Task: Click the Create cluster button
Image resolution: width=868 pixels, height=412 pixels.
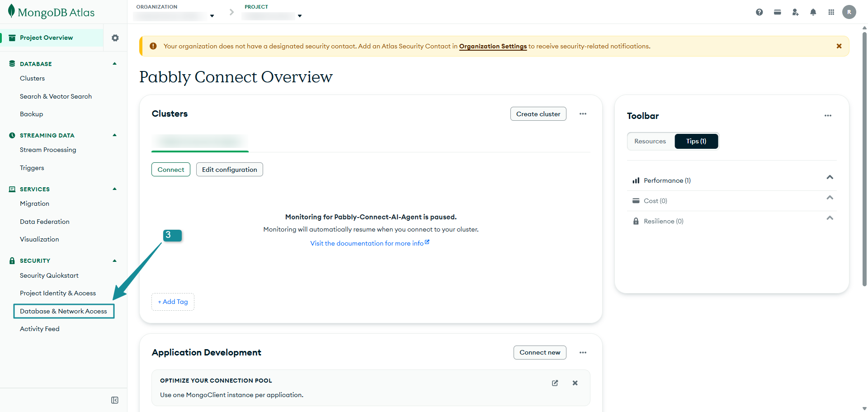Action: tap(538, 114)
